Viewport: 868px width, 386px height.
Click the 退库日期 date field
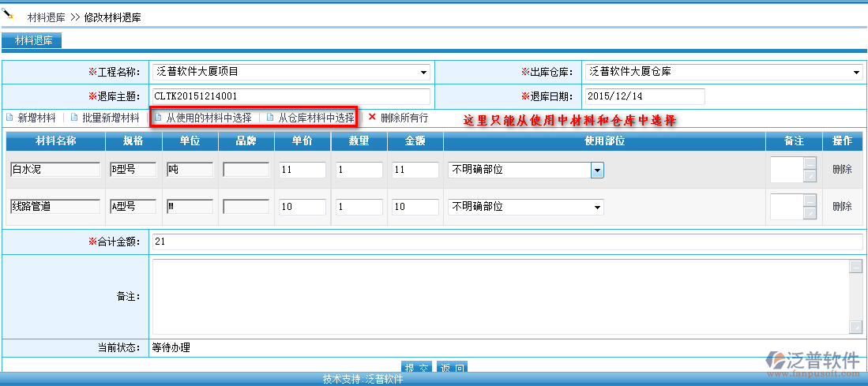(644, 96)
